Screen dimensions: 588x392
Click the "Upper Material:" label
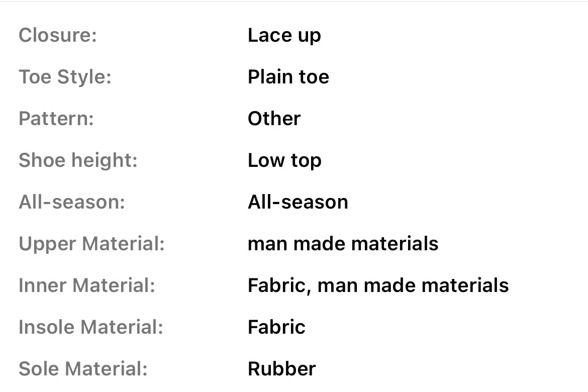coord(92,244)
